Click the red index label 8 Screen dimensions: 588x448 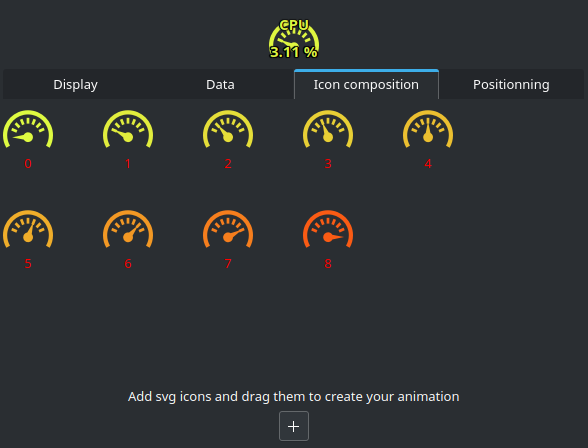(x=328, y=264)
